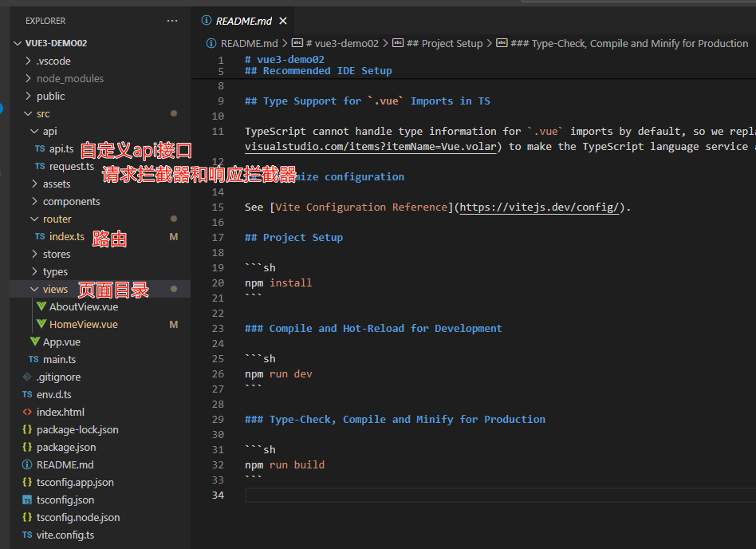Click the JSON icon of package-lock.json
The width and height of the screenshot is (756, 549).
coord(27,429)
